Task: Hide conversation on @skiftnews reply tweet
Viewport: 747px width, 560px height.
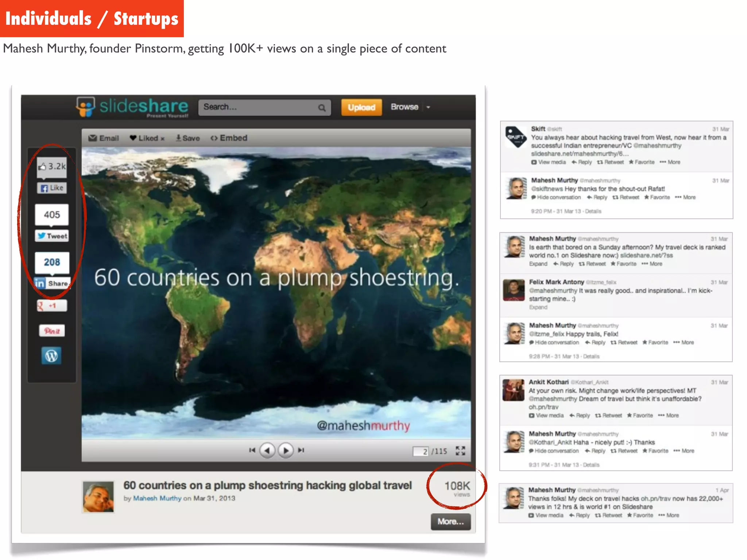Action: point(556,197)
